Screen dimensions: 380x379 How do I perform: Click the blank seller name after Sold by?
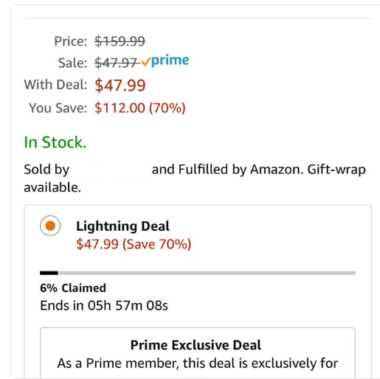[x=110, y=170]
